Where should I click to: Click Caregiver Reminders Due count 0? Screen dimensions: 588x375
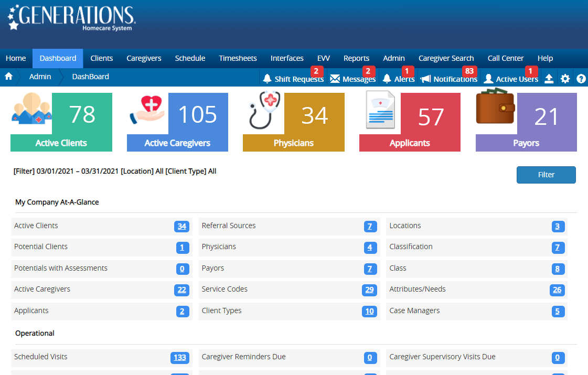click(370, 358)
